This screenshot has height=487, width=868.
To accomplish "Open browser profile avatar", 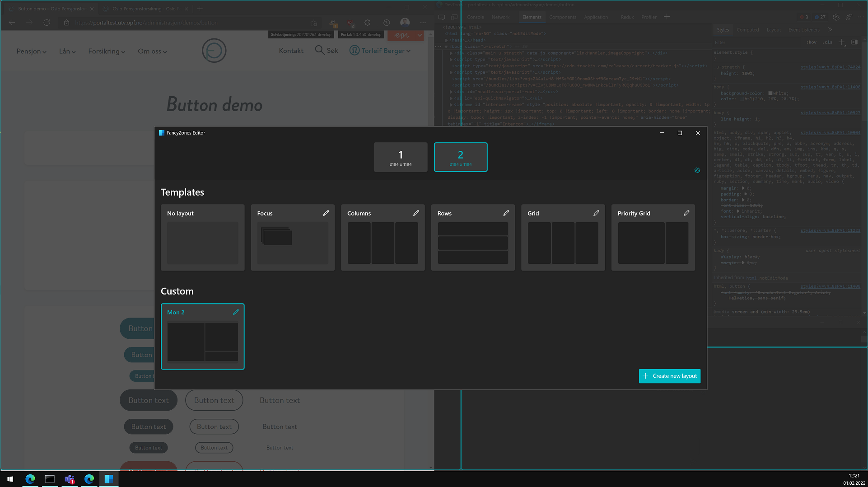I will pos(405,23).
